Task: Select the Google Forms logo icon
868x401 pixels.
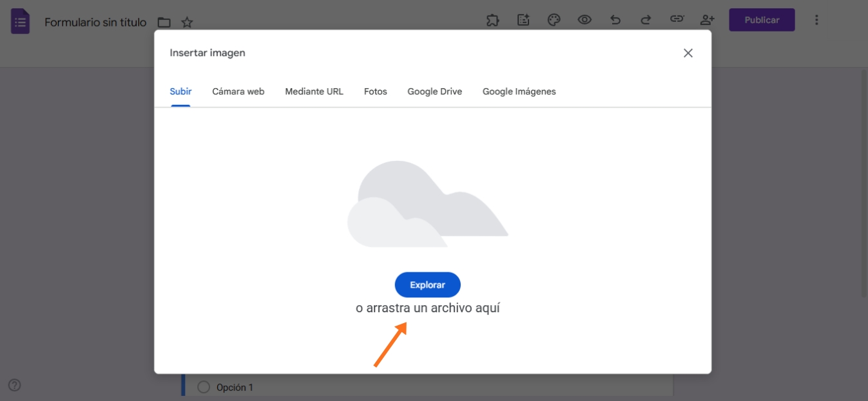Action: [20, 21]
